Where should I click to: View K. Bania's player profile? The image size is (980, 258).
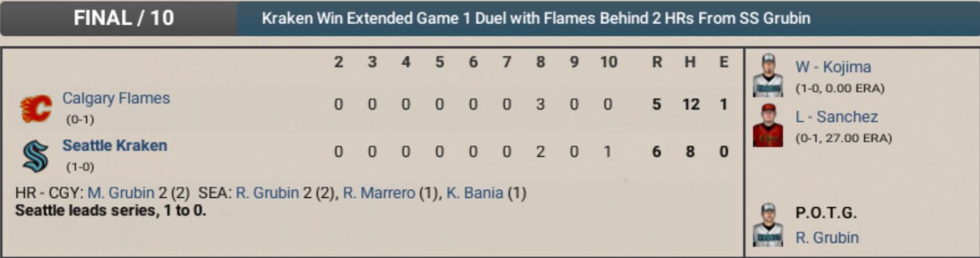point(475,193)
